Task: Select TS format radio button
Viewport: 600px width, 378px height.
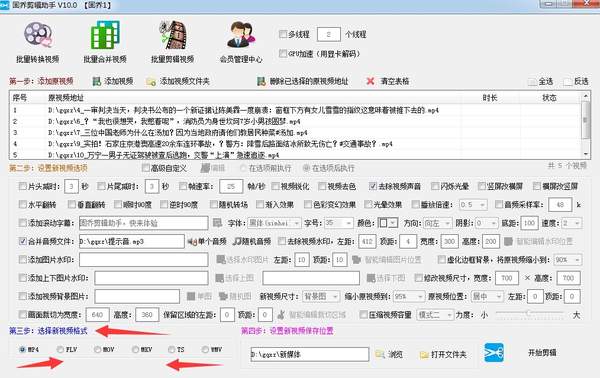Action: 171,349
